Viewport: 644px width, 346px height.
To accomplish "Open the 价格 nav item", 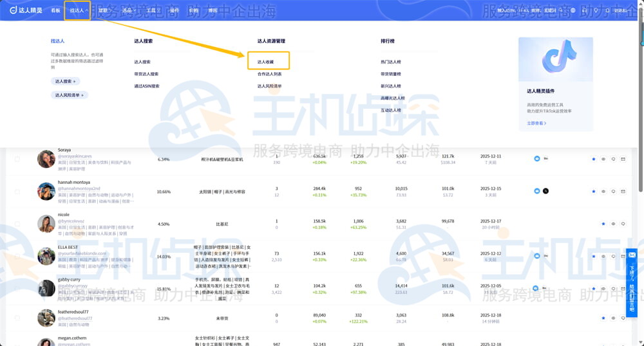I will (x=193, y=10).
